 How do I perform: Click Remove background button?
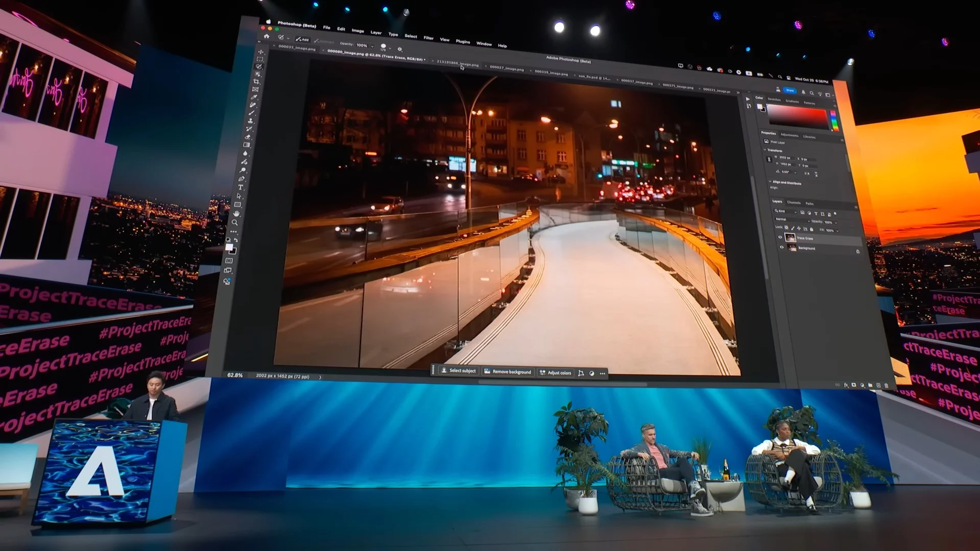click(x=508, y=372)
